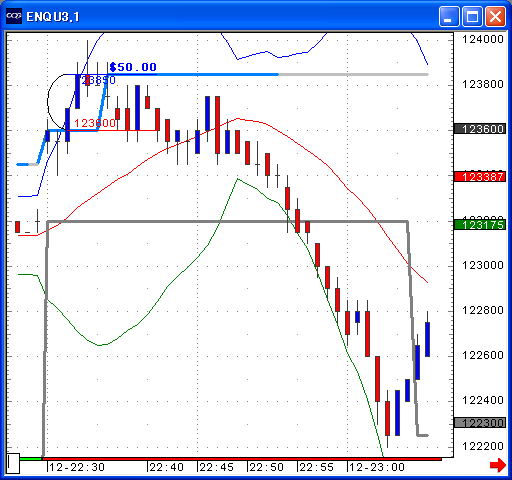This screenshot has width=512, height=480.
Task: Click the 12-22:30 time axis label
Action: 77,467
